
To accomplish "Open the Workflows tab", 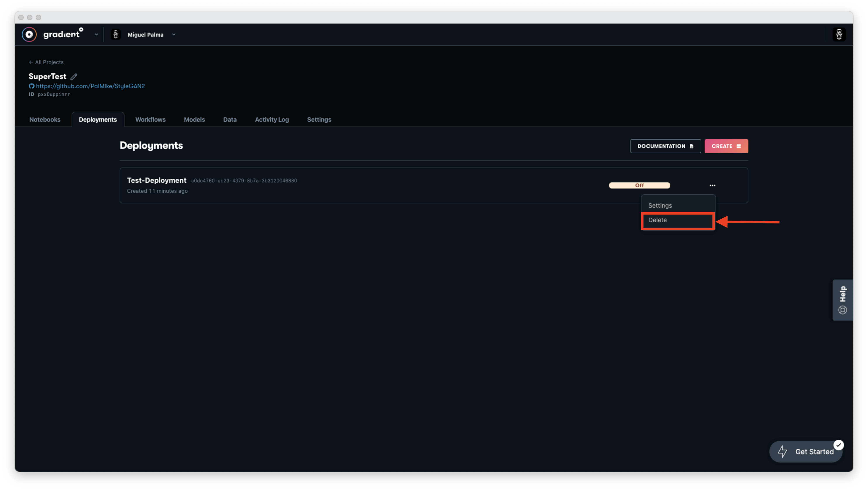I will click(150, 120).
